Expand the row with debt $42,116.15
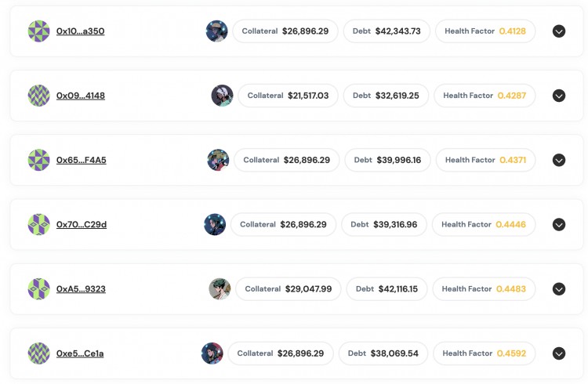The image size is (588, 384). tap(559, 289)
